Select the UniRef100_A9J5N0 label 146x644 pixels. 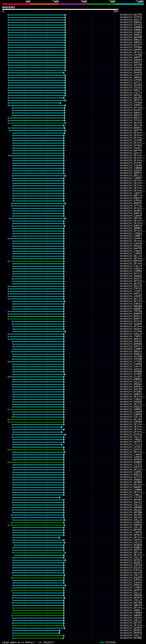131,638
